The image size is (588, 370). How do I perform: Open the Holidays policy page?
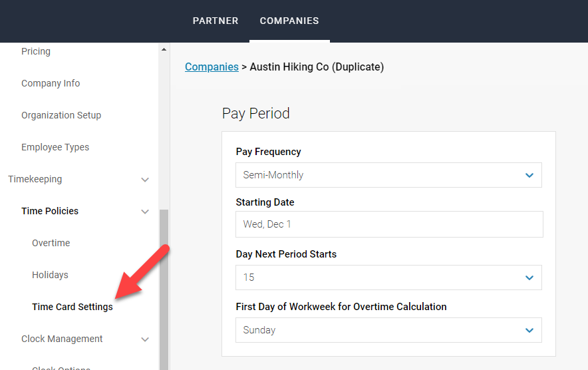pyautogui.click(x=50, y=275)
